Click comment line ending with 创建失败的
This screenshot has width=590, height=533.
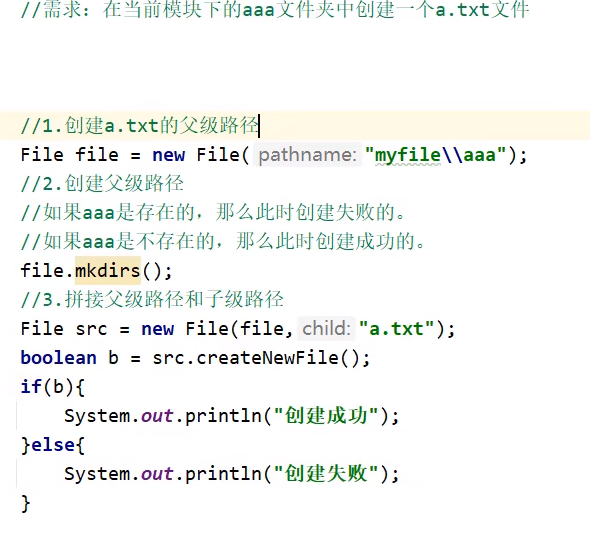[213, 213]
